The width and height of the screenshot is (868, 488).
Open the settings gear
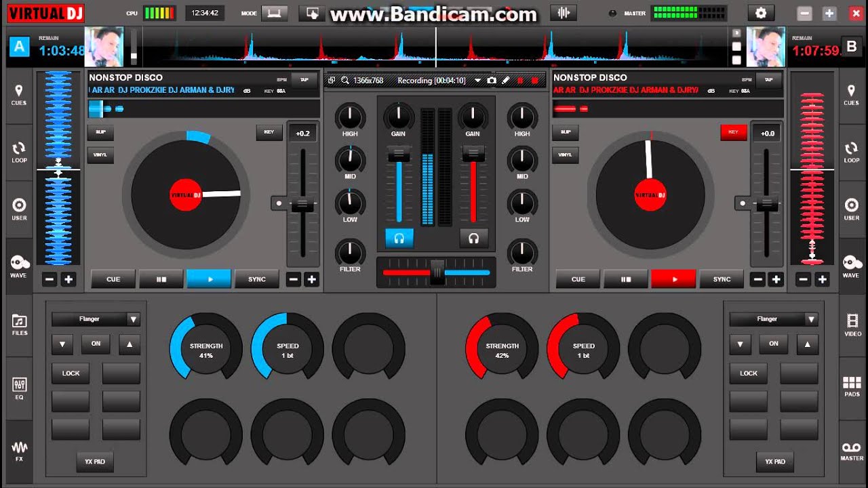761,13
